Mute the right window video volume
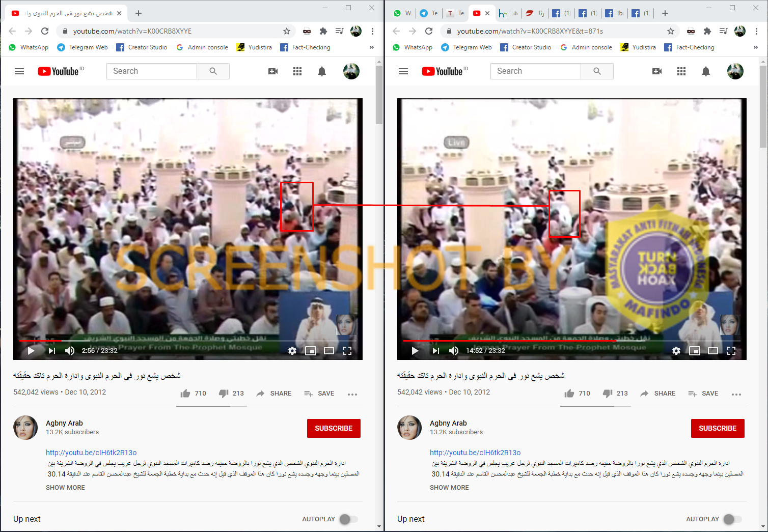This screenshot has width=768, height=532. [x=454, y=351]
